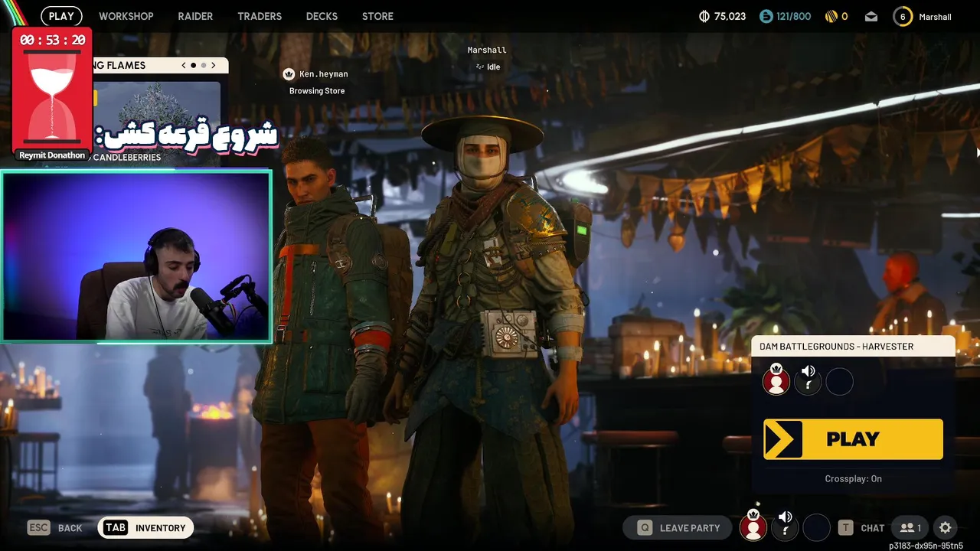Click the gold striped currency icon beside 0

[831, 16]
